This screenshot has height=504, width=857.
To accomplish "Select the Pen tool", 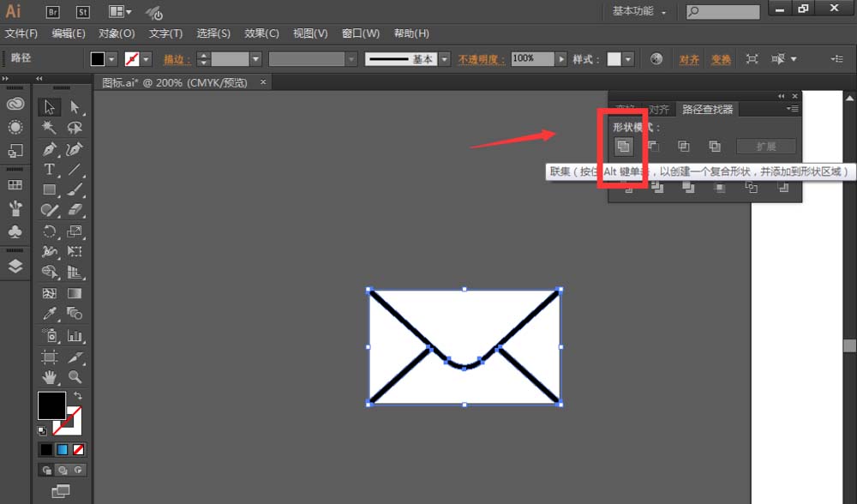I will click(49, 148).
